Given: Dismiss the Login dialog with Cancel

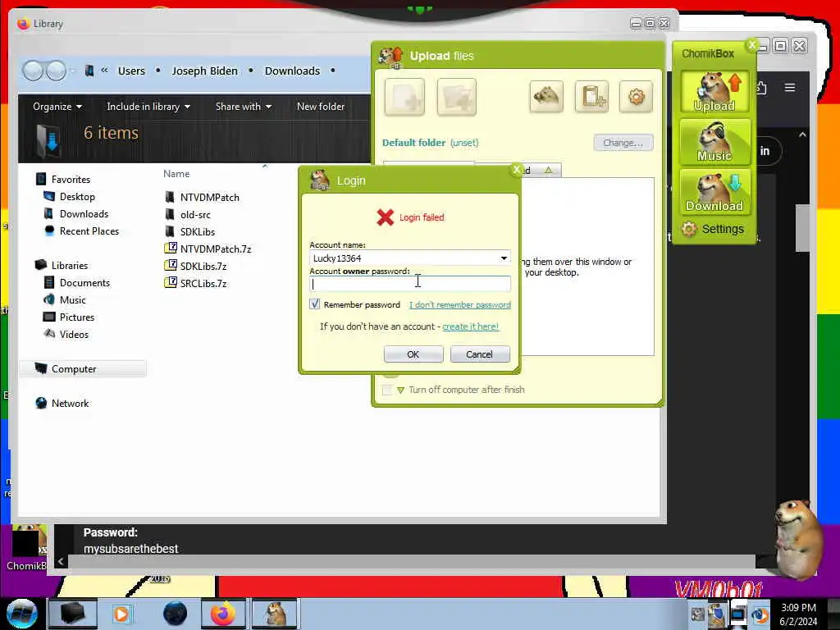Looking at the screenshot, I should [x=479, y=354].
